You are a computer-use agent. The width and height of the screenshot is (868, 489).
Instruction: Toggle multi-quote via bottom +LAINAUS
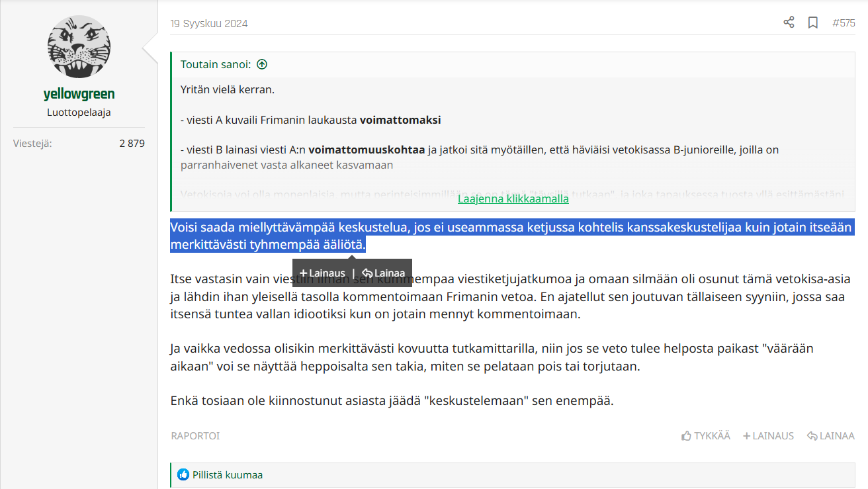pyautogui.click(x=768, y=435)
